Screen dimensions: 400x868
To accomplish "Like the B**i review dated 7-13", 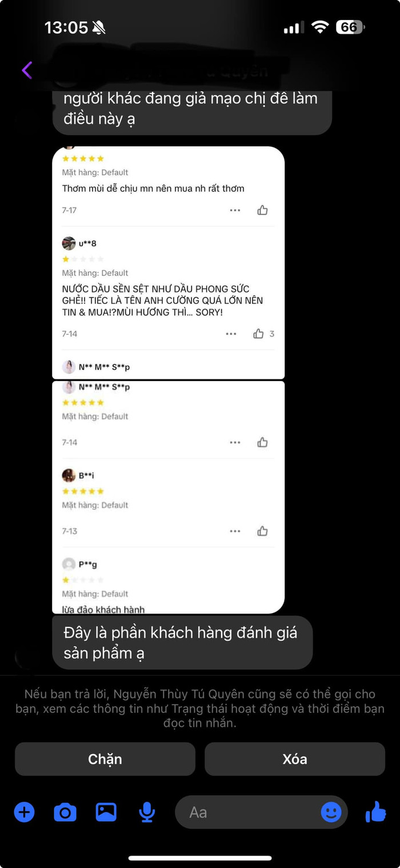I will pos(262,531).
